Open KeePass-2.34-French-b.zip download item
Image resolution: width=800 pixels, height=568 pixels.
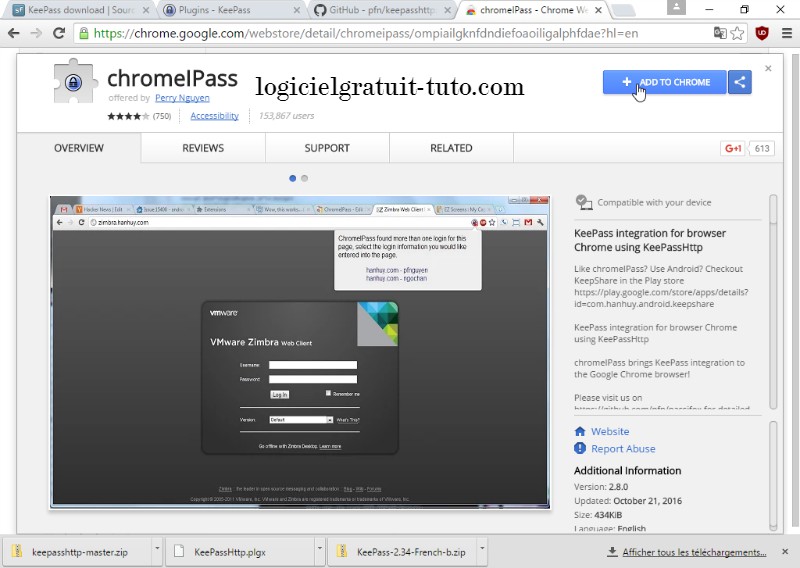click(x=403, y=552)
